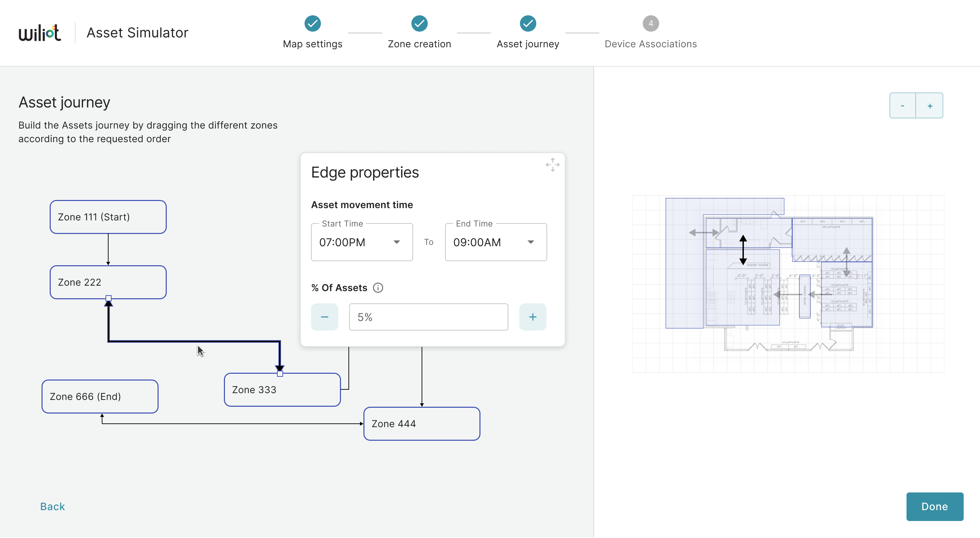The image size is (980, 538).
Task: Go to Zone creation step label
Action: point(419,44)
